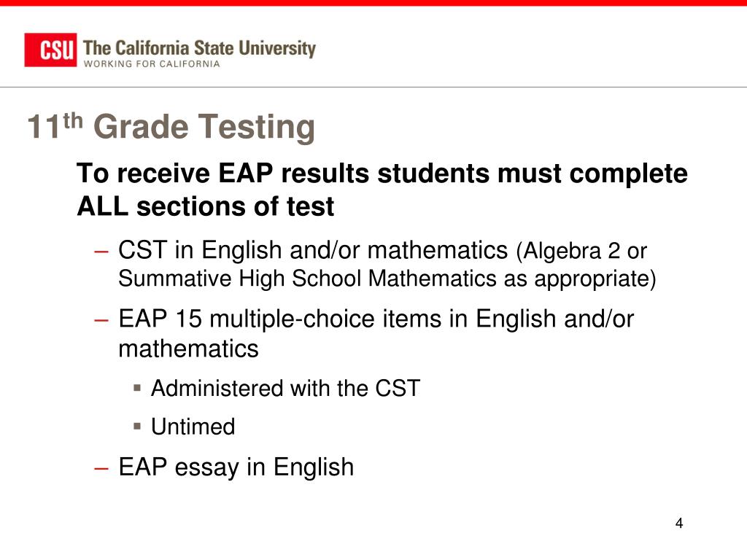Click the red dash before EAP essay
Image resolution: width=747 pixels, height=560 pixels.
tap(101, 469)
